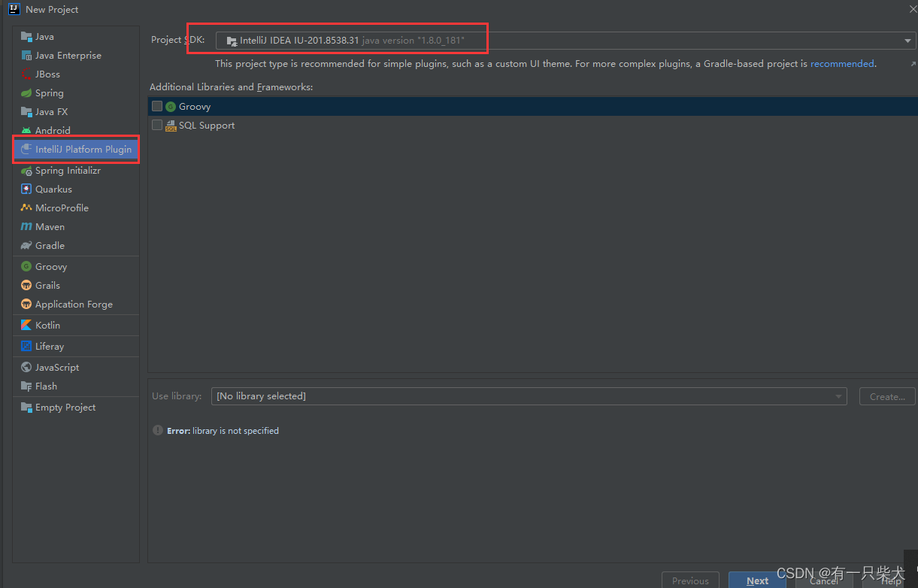The width and height of the screenshot is (918, 588).
Task: Click the MicroProfile label in sidebar
Action: (x=62, y=208)
